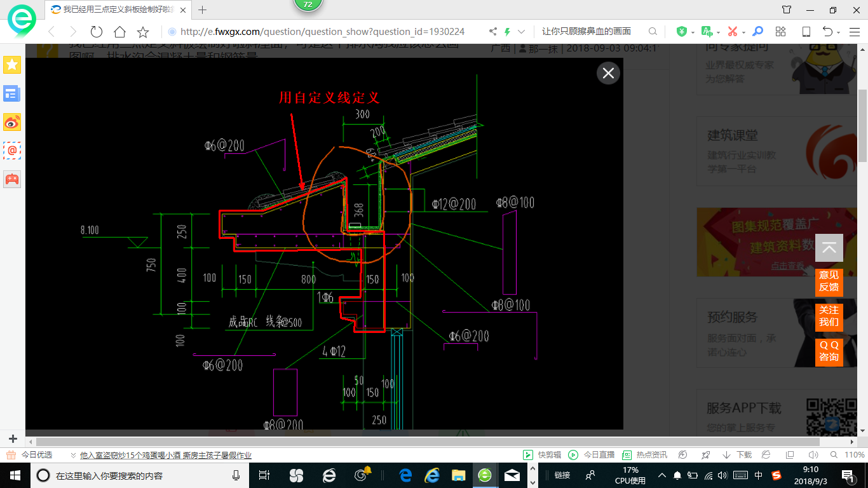Open the blue key password manager icon

[x=757, y=32]
